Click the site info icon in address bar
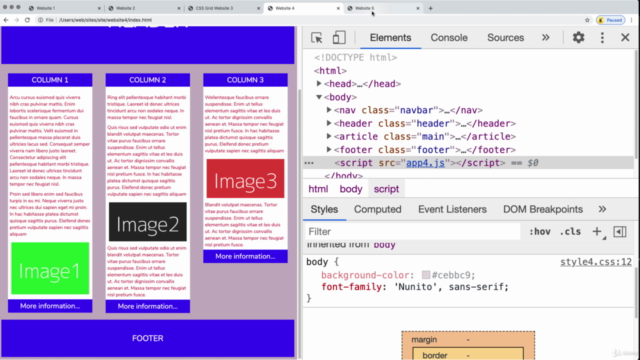This screenshot has height=360, width=640. click(x=40, y=20)
